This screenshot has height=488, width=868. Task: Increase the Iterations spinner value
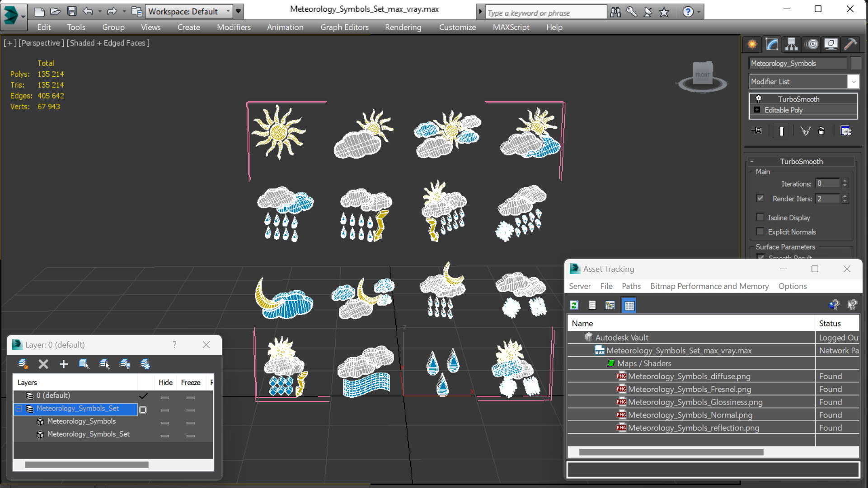tap(845, 181)
